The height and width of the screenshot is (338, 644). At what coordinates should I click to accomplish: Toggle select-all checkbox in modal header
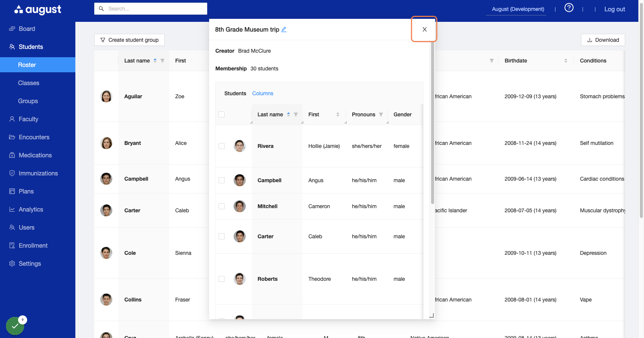222,114
